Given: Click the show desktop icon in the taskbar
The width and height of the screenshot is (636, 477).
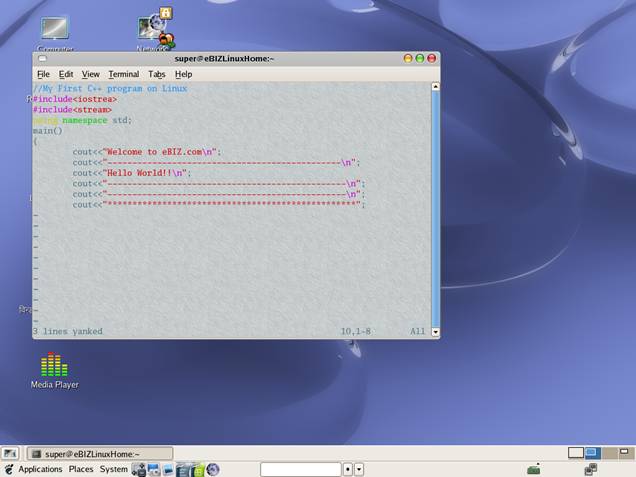Looking at the screenshot, I should pyautogui.click(x=10, y=453).
